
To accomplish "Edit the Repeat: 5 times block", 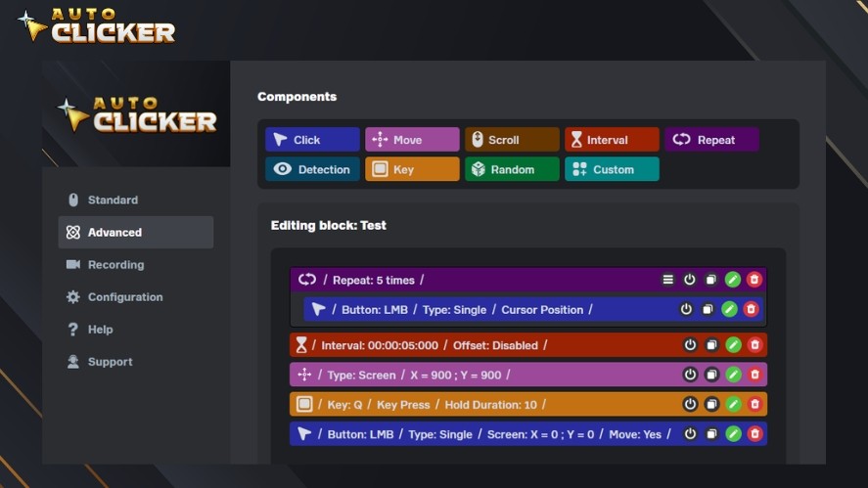I will 732,280.
